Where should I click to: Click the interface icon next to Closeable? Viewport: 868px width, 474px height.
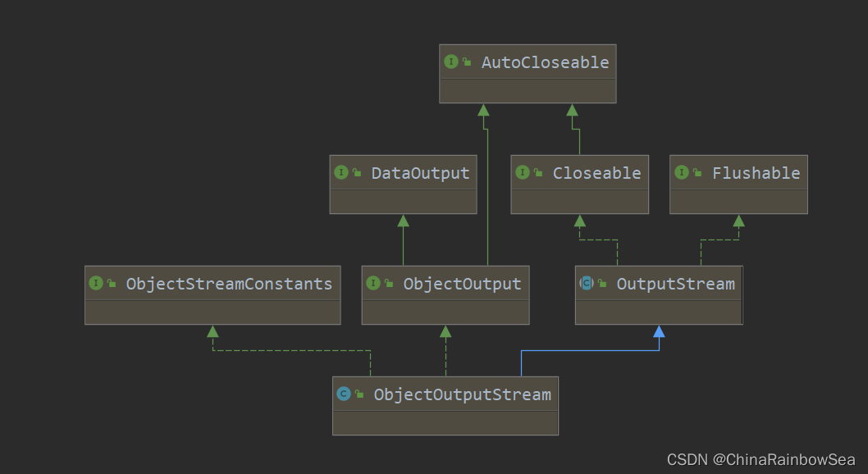click(x=523, y=173)
